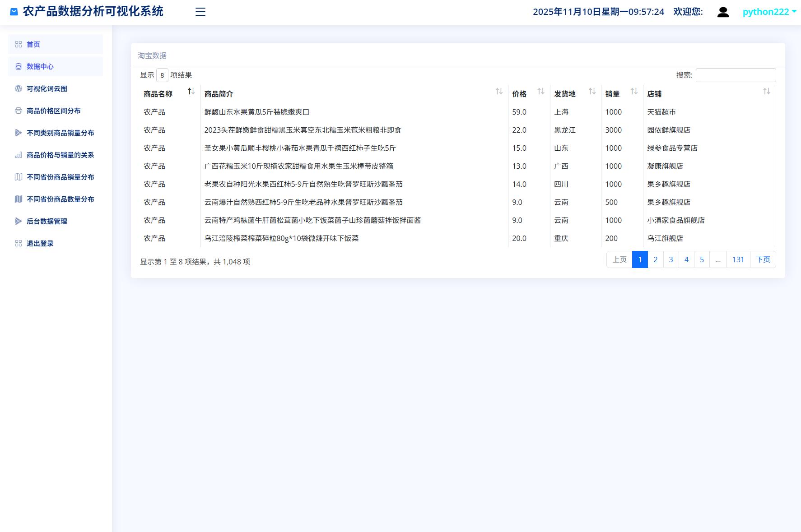Click the map icon beside 不同省份商品销量分布
Screen dimensions: 801x532
coord(19,177)
